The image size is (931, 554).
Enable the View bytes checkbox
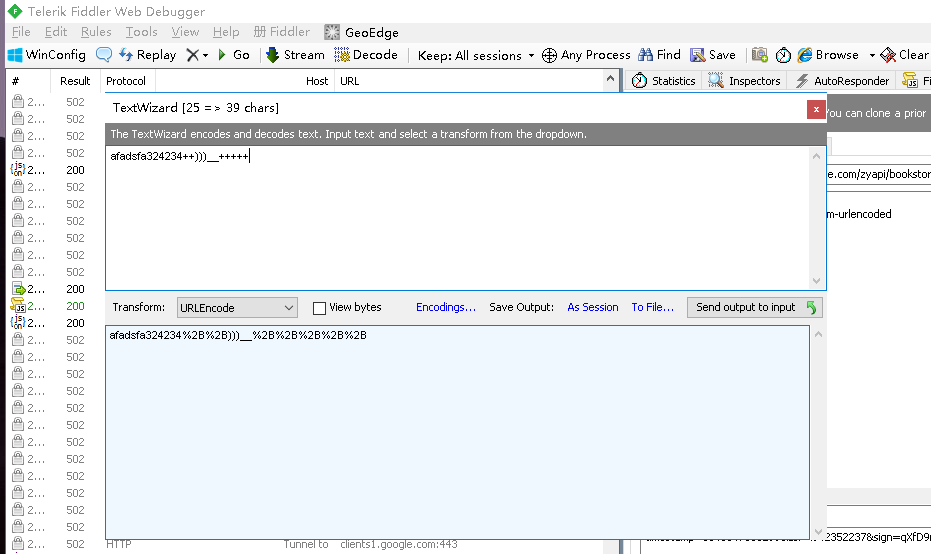click(x=319, y=308)
